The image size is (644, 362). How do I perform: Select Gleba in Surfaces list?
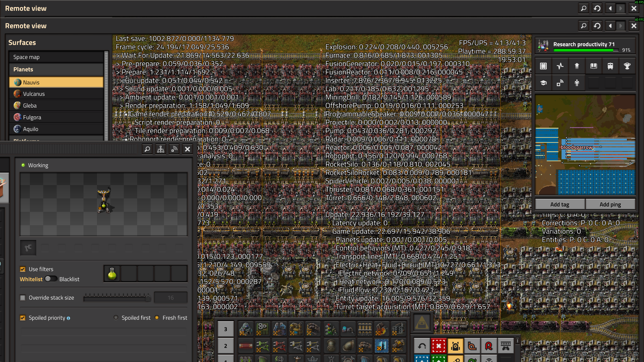click(x=56, y=106)
